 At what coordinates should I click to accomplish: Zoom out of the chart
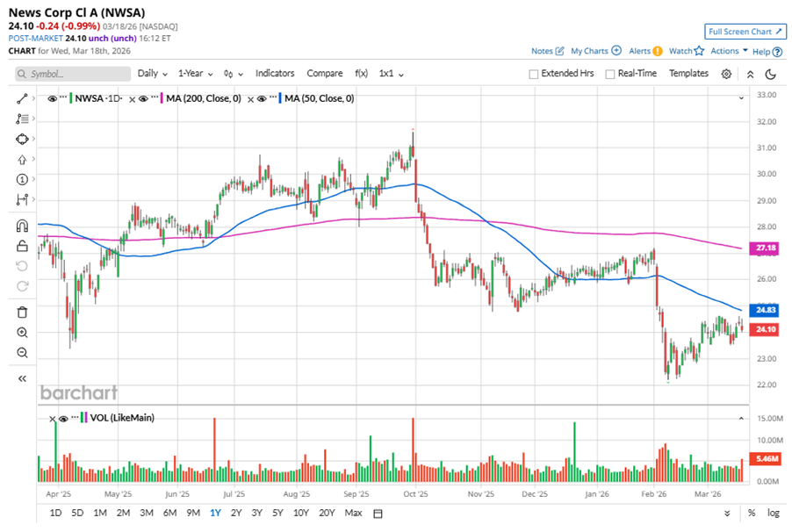(x=22, y=353)
